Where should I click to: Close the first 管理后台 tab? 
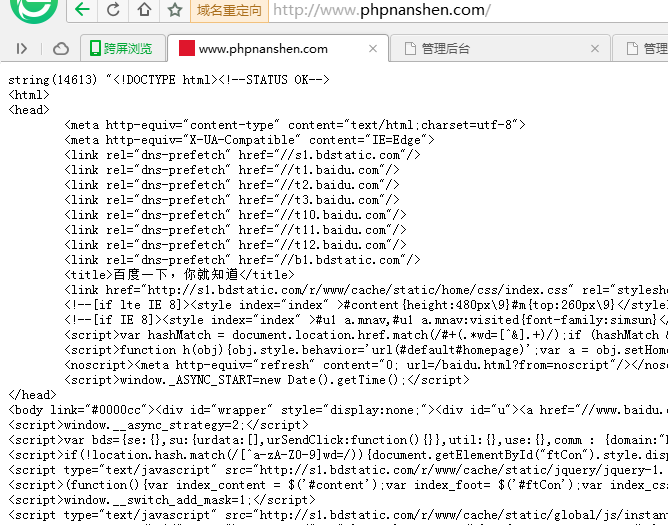point(595,49)
